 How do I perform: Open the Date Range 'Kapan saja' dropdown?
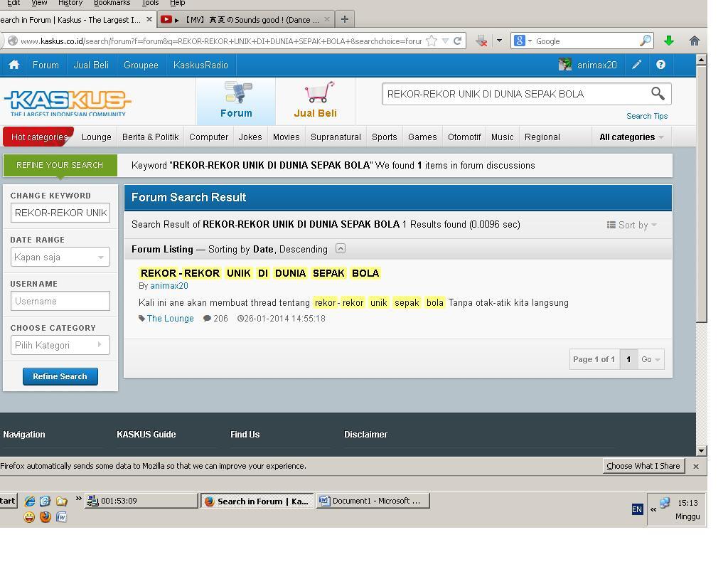60,257
